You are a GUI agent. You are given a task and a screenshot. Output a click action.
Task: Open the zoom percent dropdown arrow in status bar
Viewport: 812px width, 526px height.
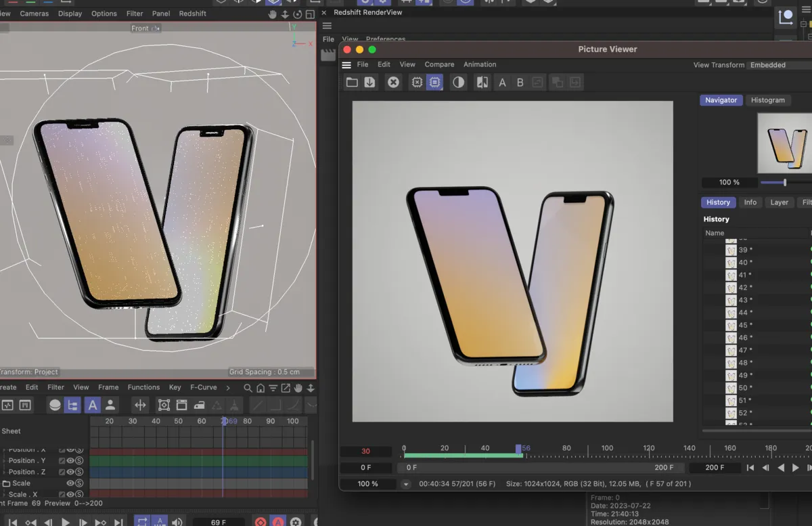coord(406,484)
